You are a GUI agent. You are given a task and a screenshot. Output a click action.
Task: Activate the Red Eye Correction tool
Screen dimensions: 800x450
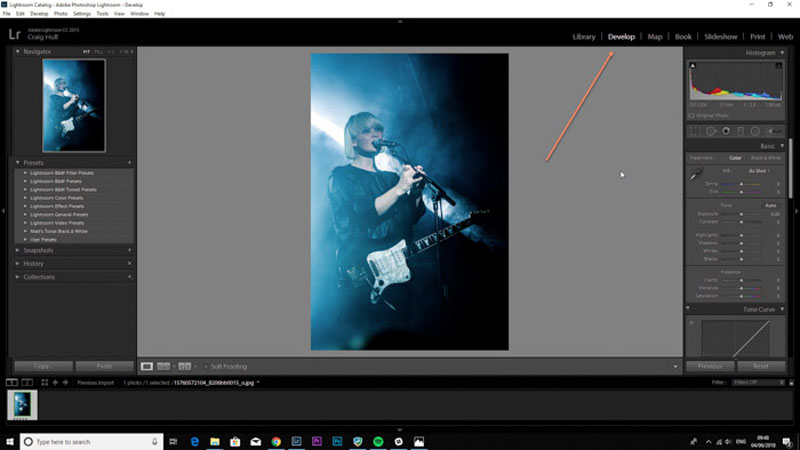[726, 131]
